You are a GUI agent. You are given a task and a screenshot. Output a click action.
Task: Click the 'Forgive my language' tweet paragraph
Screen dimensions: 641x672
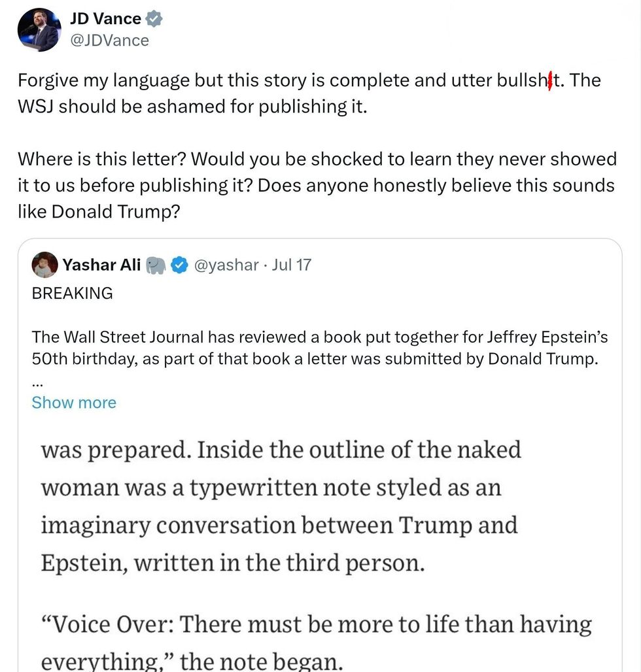pos(309,93)
